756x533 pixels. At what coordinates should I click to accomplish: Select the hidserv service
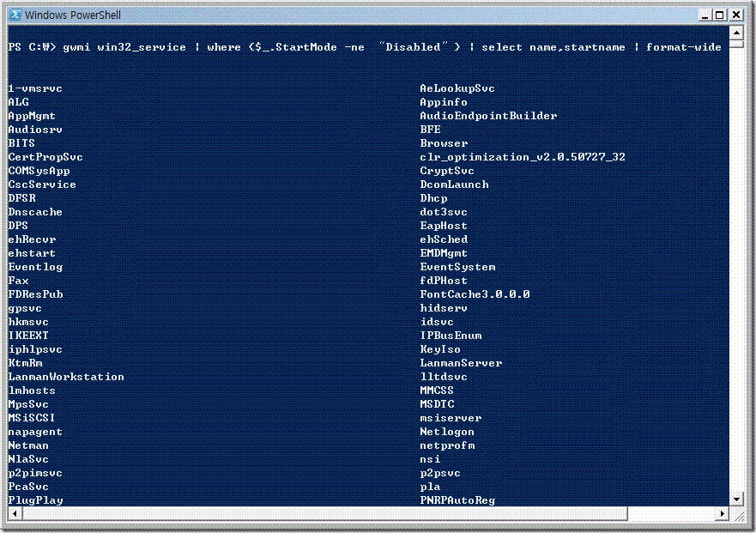click(x=444, y=308)
